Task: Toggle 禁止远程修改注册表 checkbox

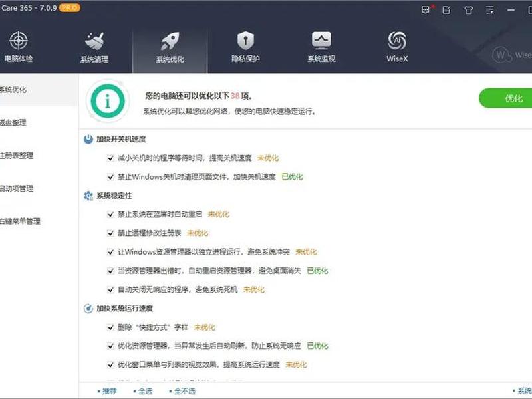Action: (x=110, y=233)
